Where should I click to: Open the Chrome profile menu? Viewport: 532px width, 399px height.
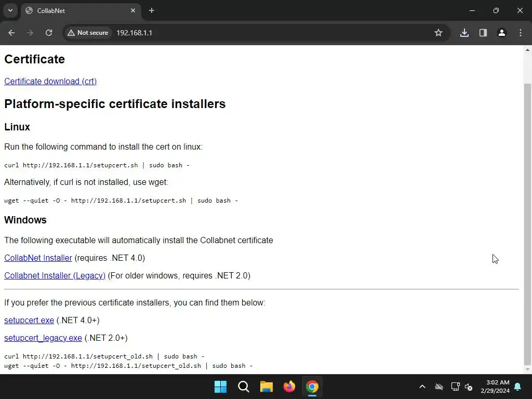(502, 33)
